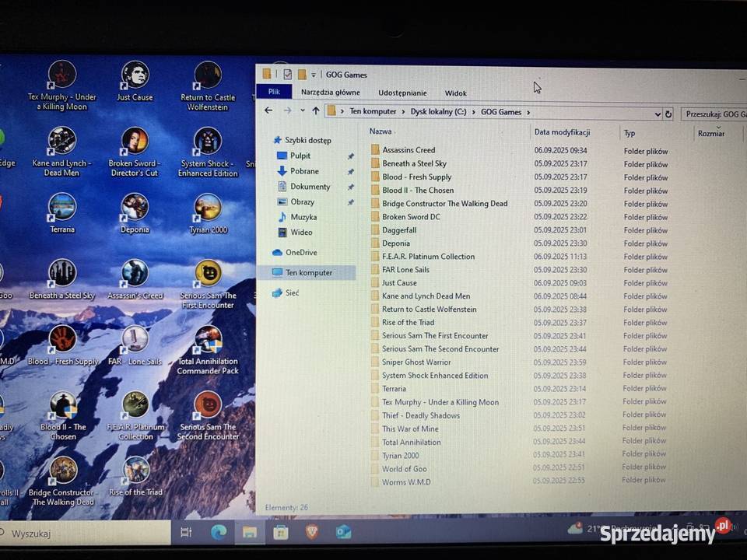Switch to the Widok ribbon tab

click(455, 93)
